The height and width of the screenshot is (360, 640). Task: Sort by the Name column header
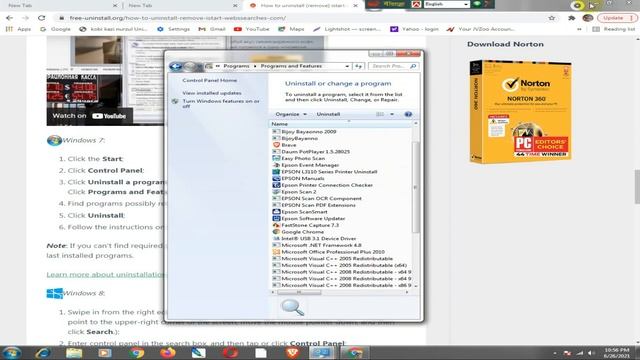(x=340, y=124)
